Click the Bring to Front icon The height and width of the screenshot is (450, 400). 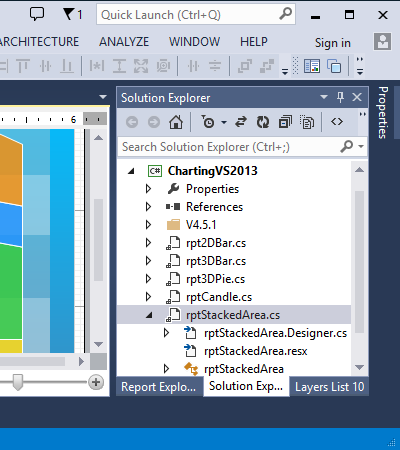(x=245, y=66)
